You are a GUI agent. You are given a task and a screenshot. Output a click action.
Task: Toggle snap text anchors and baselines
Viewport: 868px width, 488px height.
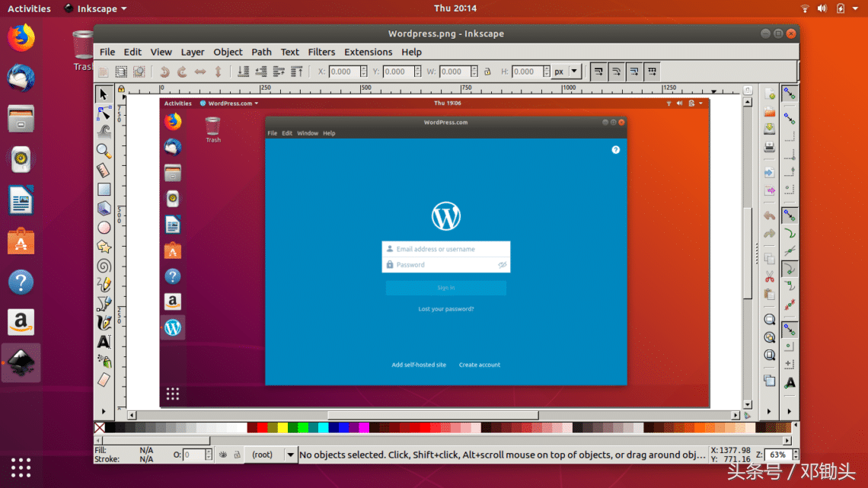coord(790,383)
